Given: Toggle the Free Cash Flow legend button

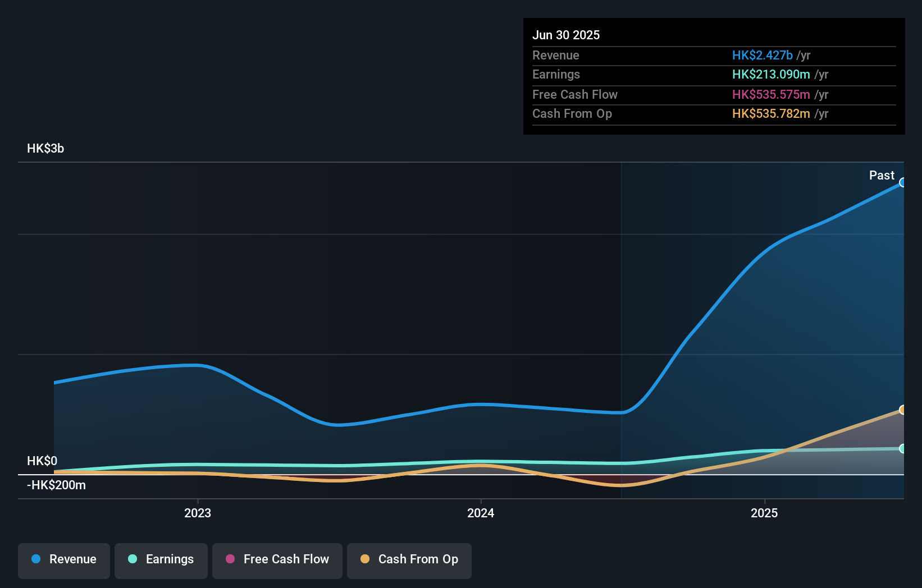Looking at the screenshot, I should 277,561.
